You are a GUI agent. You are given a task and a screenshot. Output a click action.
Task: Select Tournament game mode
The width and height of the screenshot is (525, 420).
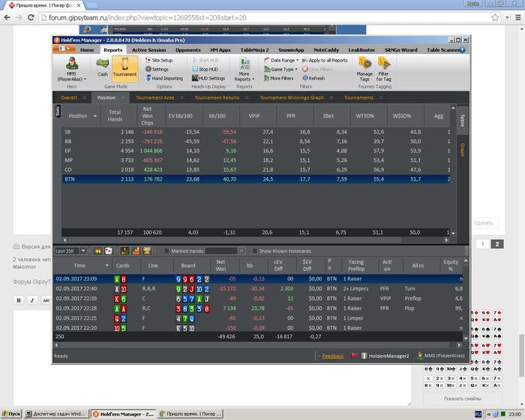tap(124, 68)
